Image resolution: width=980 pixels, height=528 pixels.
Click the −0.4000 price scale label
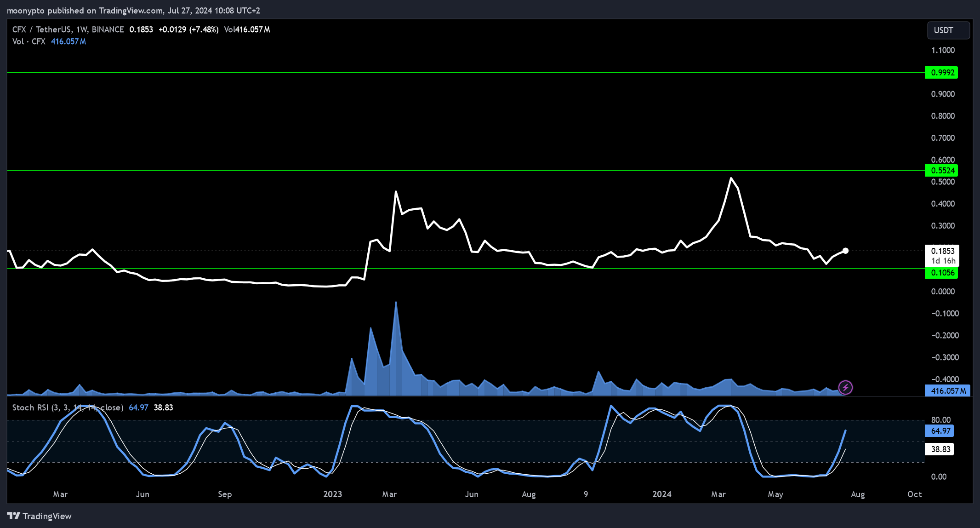pyautogui.click(x=945, y=379)
